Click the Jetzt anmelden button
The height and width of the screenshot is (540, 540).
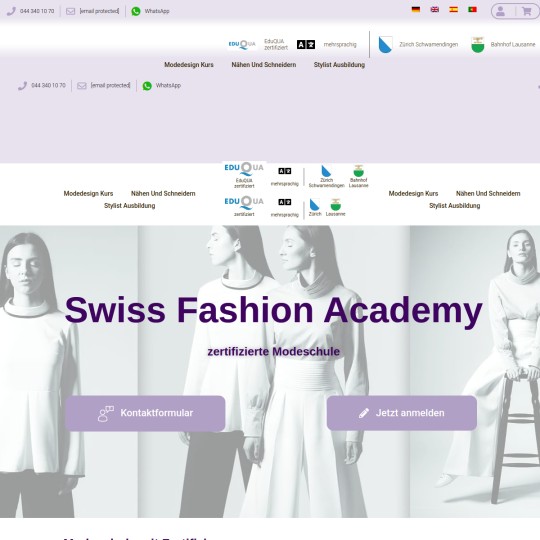click(x=402, y=413)
